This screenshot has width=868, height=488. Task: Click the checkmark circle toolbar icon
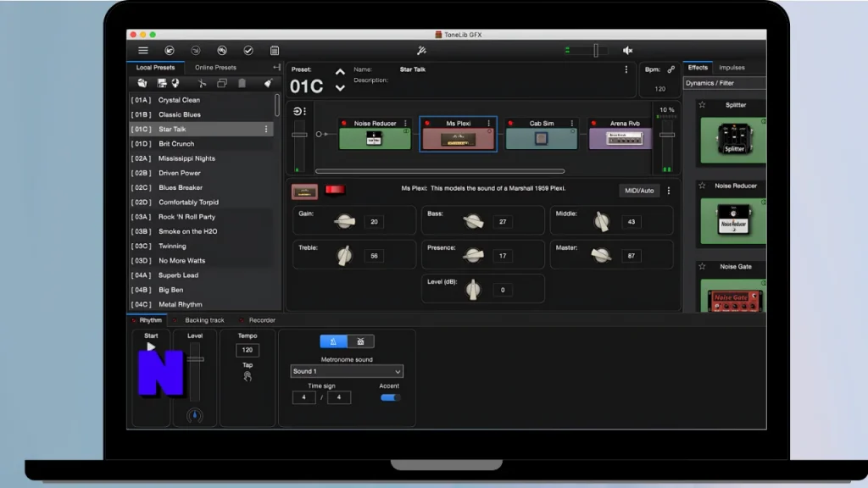[x=248, y=50]
